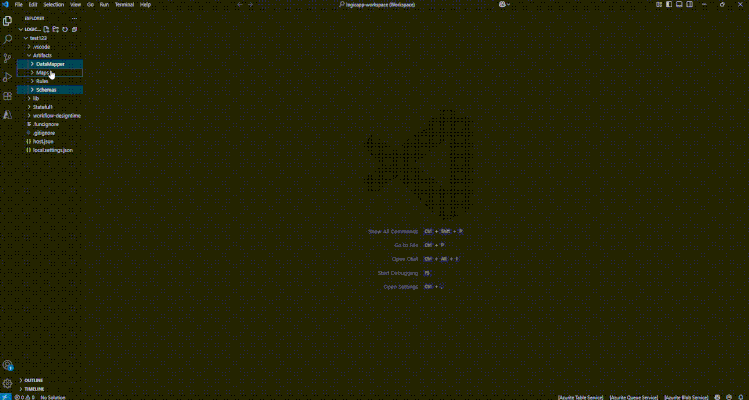Open the Accounts menu icon
Image resolution: width=749 pixels, height=400 pixels.
(7, 366)
